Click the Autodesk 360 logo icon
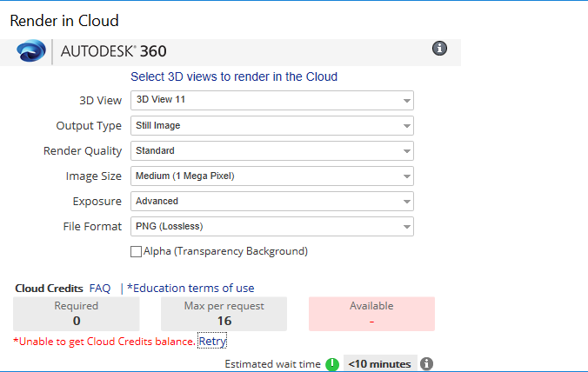This screenshot has width=588, height=372. 31,50
